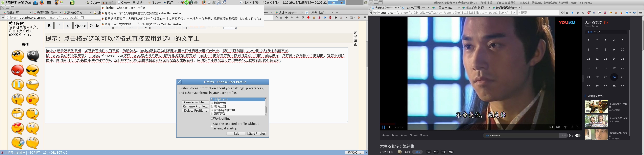Click home icon in Youku window
Image resolution: width=644 pixels, height=155 pixels.
coord(578,13)
